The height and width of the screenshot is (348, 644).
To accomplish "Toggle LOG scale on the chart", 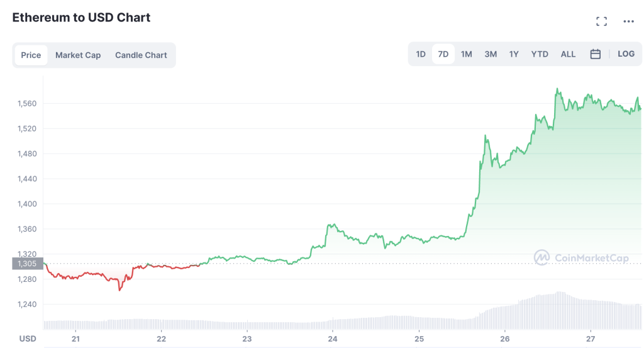I will 626,54.
